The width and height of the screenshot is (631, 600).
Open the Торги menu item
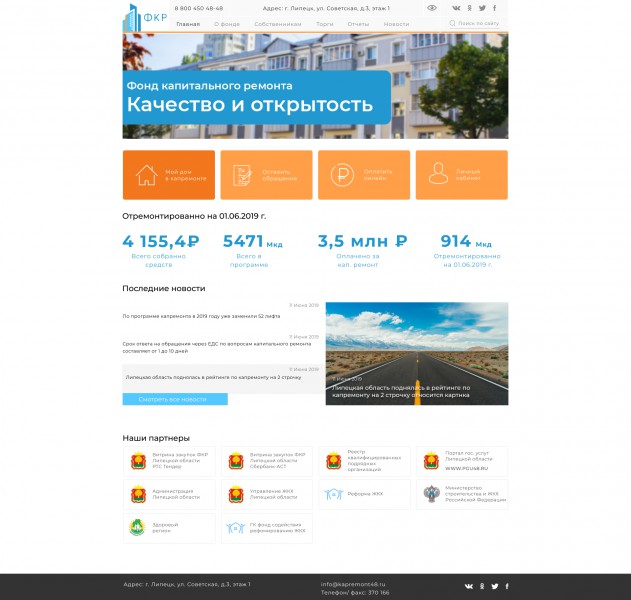[325, 24]
